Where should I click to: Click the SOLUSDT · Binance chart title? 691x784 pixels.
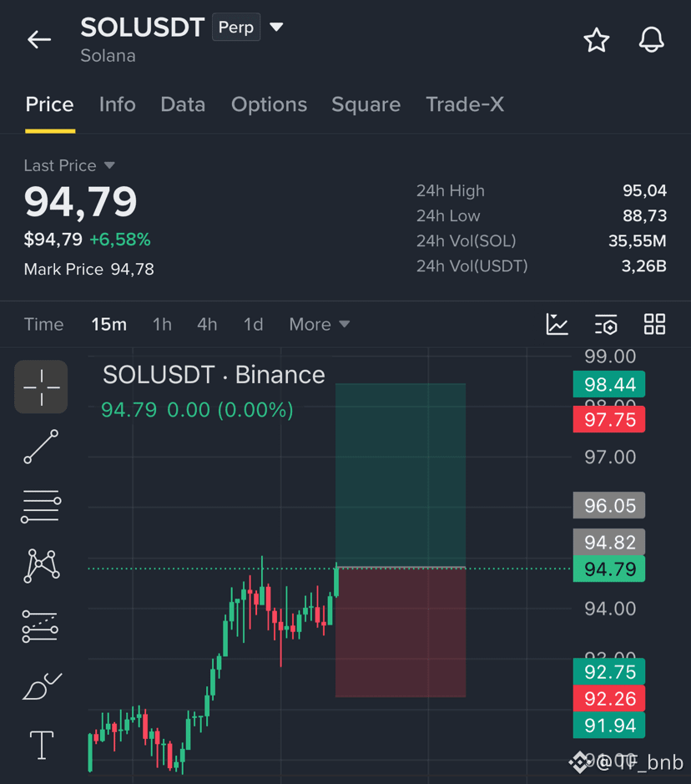pyautogui.click(x=214, y=375)
